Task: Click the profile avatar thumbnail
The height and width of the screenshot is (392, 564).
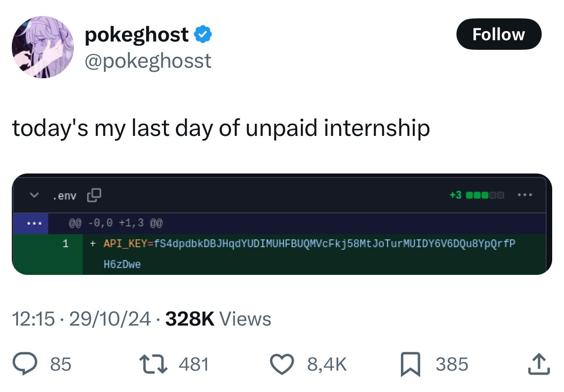Action: click(x=42, y=47)
